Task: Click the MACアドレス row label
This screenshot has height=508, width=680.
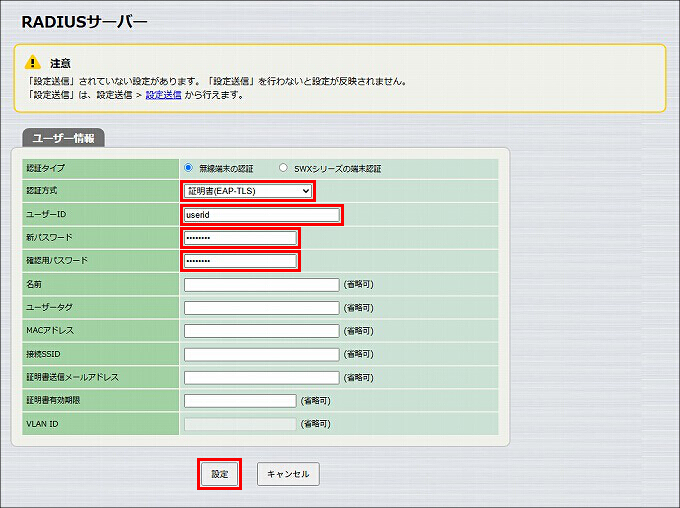Action: point(50,331)
